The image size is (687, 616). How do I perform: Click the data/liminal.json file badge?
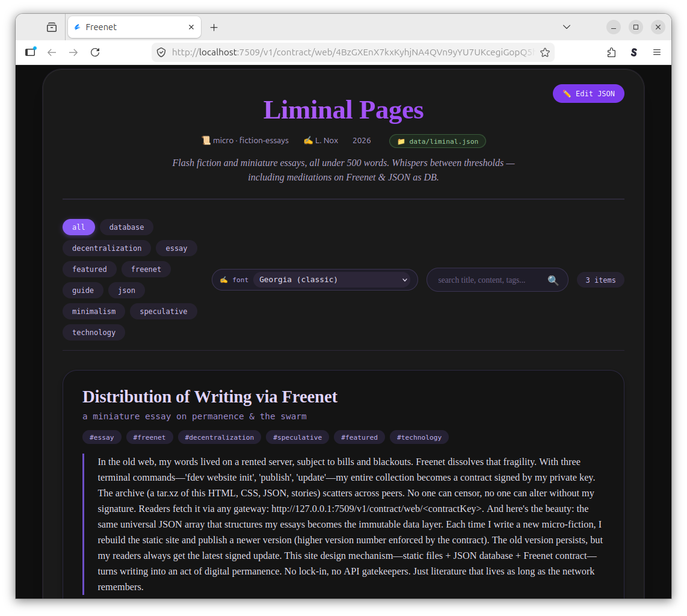point(437,141)
